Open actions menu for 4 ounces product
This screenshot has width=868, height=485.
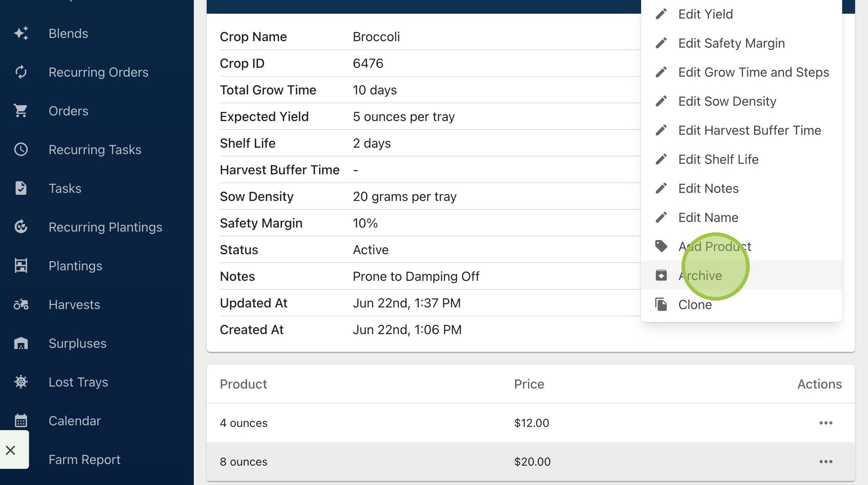(x=826, y=423)
